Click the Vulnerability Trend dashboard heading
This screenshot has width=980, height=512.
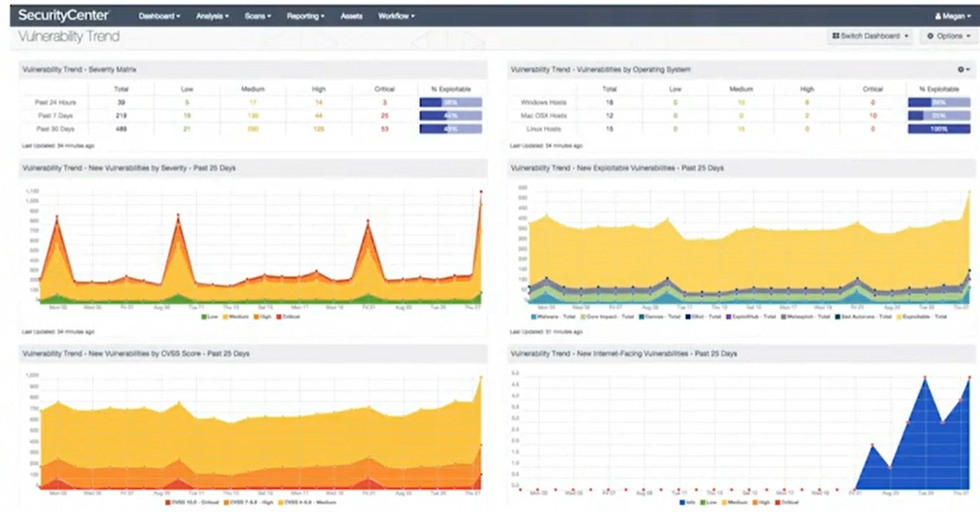point(69,36)
